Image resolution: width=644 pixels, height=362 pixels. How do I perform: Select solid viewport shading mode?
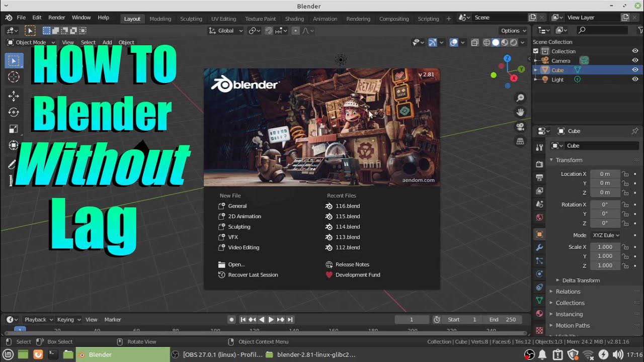(x=496, y=43)
